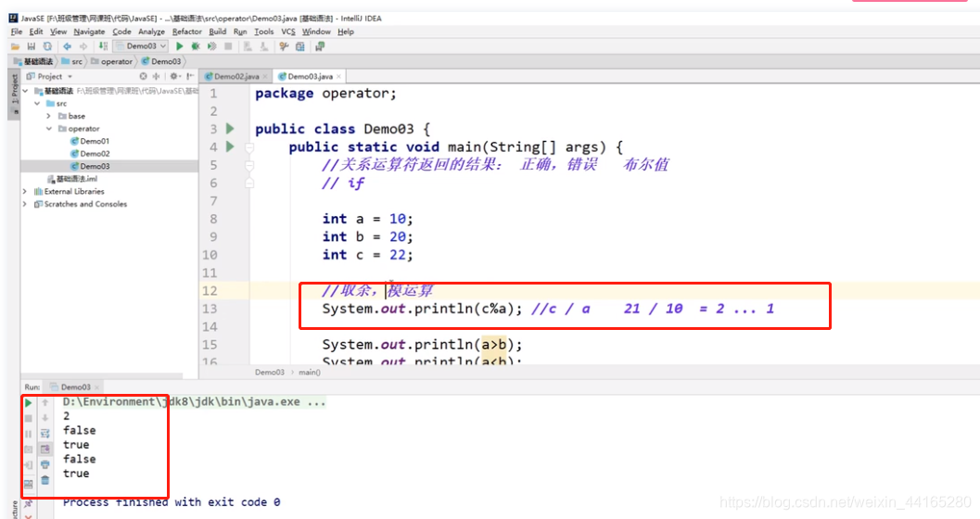
Task: Open the Navigate menu
Action: pos(89,32)
